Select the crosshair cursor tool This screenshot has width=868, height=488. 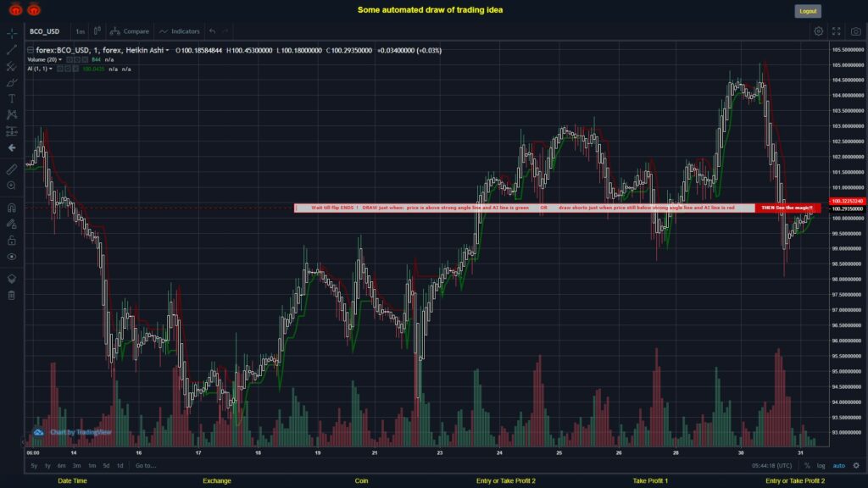click(x=12, y=33)
